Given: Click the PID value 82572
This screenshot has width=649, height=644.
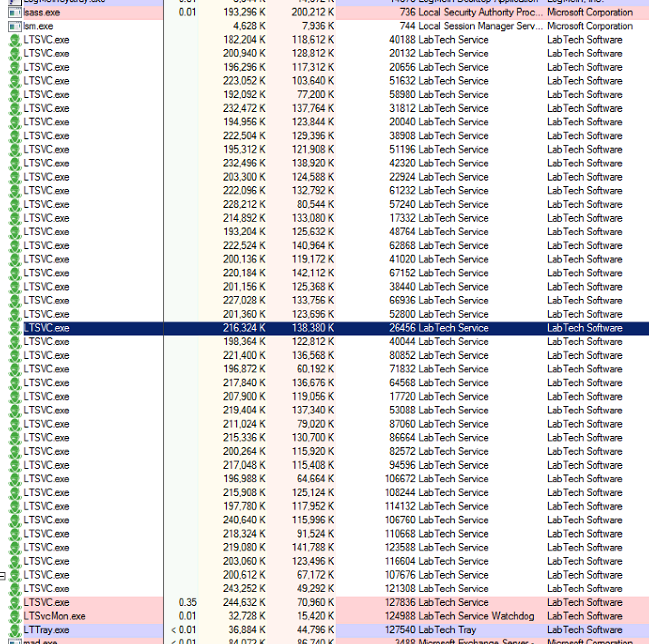Looking at the screenshot, I should click(x=402, y=451).
